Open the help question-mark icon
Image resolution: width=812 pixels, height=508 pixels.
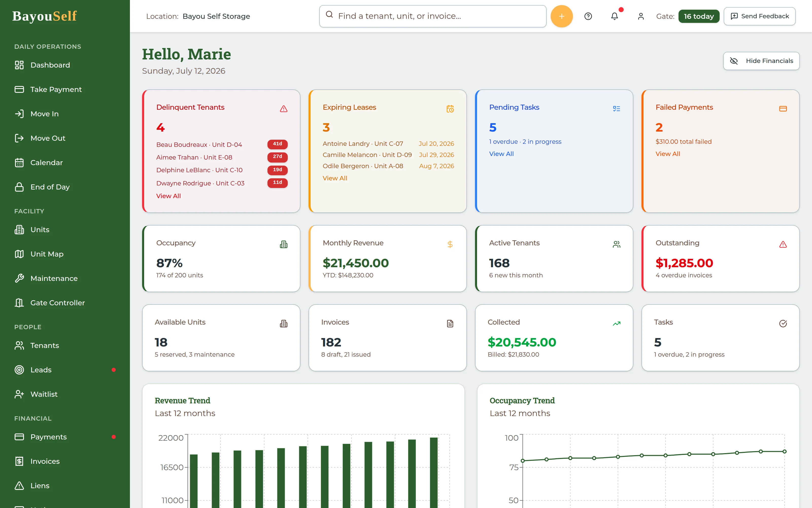click(588, 16)
